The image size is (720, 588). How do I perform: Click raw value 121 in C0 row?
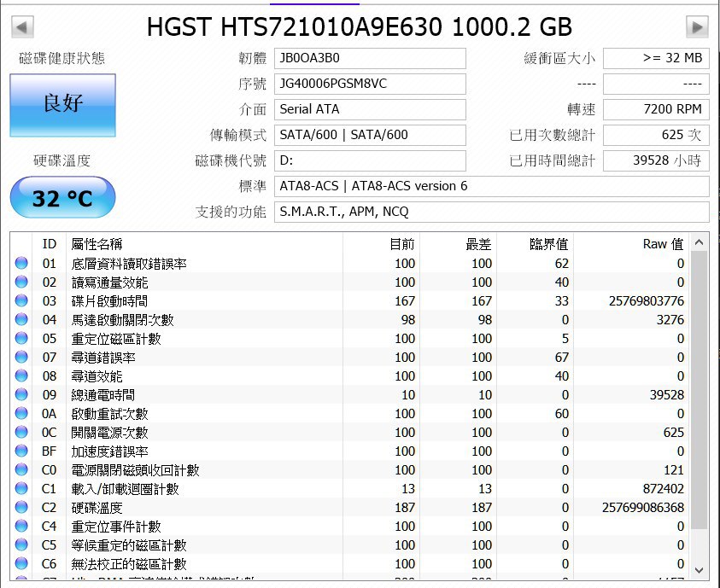pos(674,470)
